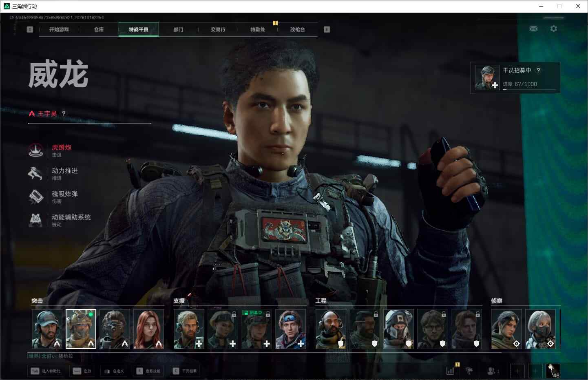Viewport: 588px width, 380px height.
Task: Select the first 侦察 operator portrait
Action: coord(506,329)
